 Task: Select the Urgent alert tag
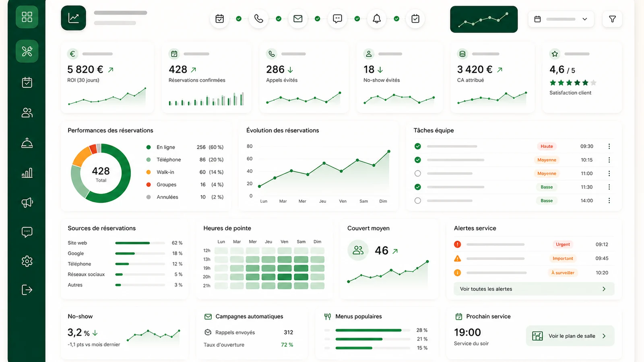[563, 245]
